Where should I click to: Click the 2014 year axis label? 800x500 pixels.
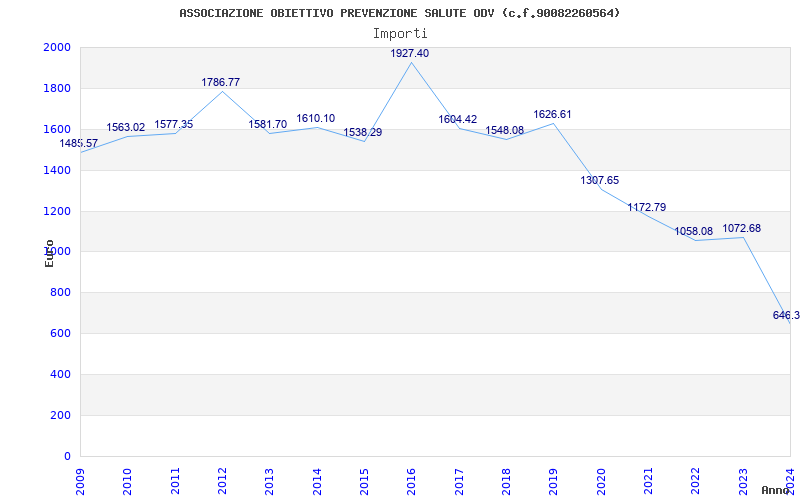point(317,482)
